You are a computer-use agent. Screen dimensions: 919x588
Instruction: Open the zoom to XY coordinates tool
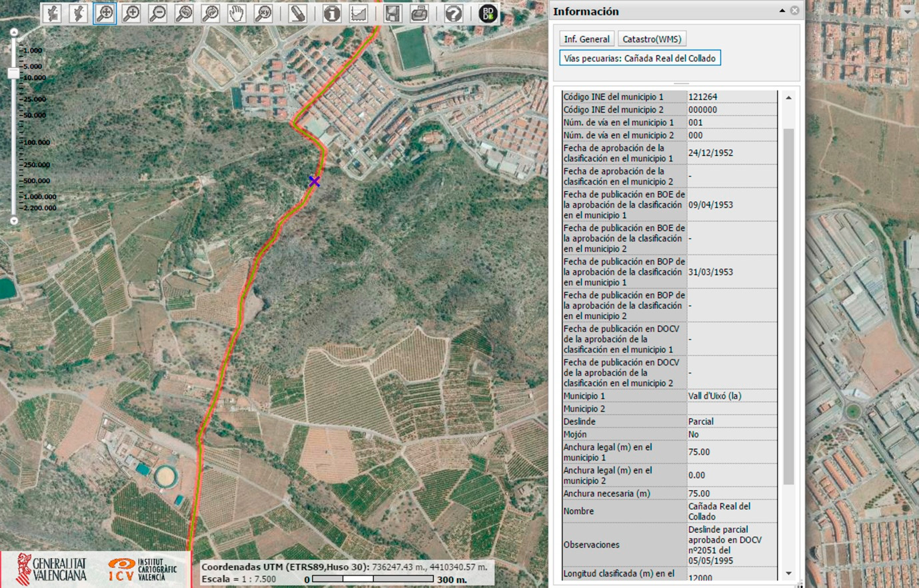[264, 13]
